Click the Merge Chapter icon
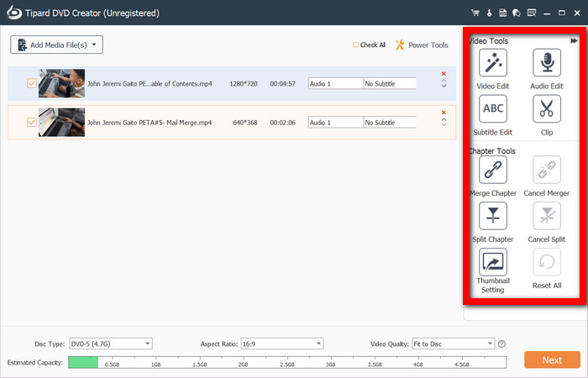The image size is (588, 378). click(493, 170)
